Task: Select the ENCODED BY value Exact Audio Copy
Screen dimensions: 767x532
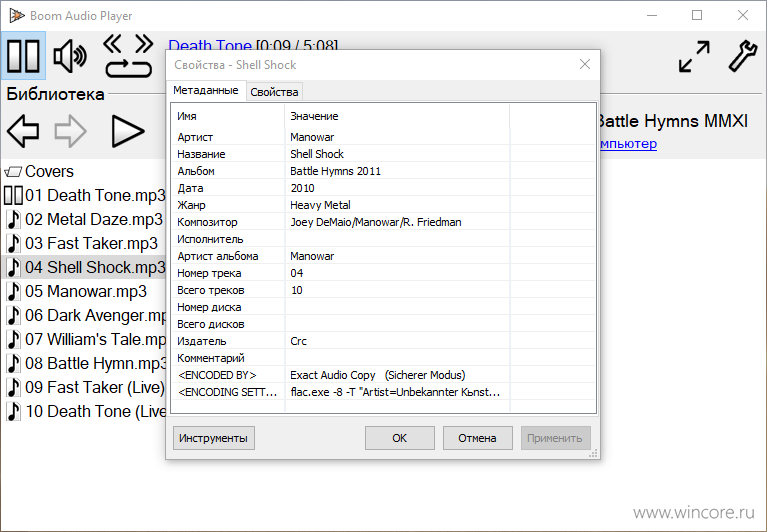Action: pyautogui.click(x=377, y=375)
